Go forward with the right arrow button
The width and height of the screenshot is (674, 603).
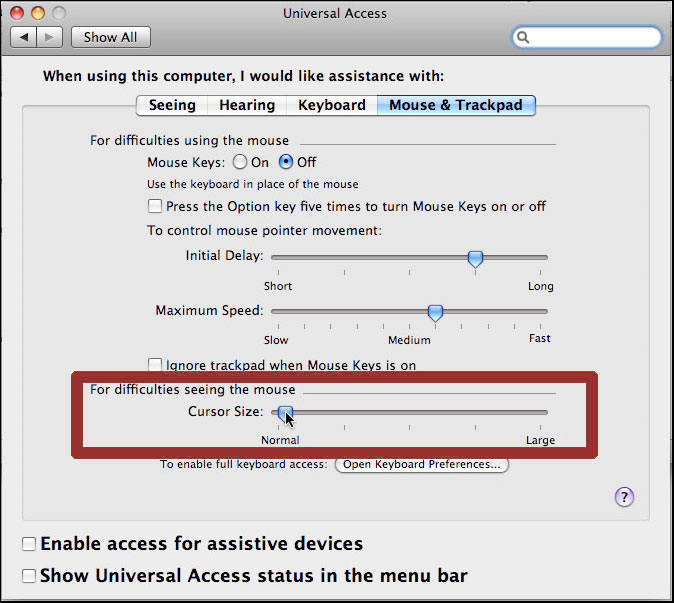point(50,37)
